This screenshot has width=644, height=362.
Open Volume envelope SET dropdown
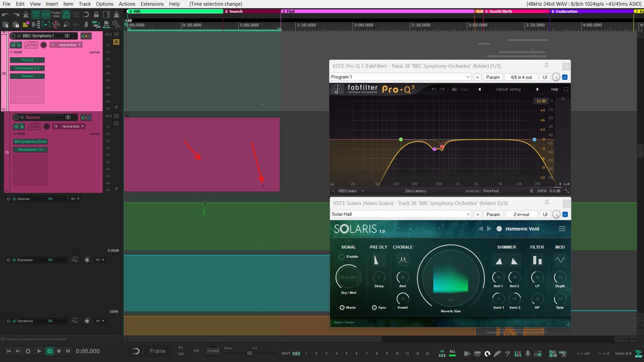point(75,199)
